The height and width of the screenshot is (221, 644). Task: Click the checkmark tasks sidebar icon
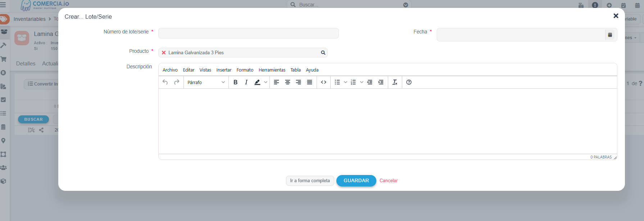tap(4, 100)
